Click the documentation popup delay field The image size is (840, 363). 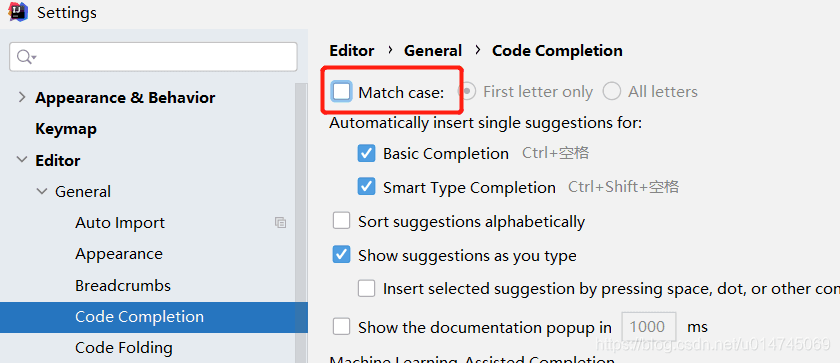(x=649, y=327)
